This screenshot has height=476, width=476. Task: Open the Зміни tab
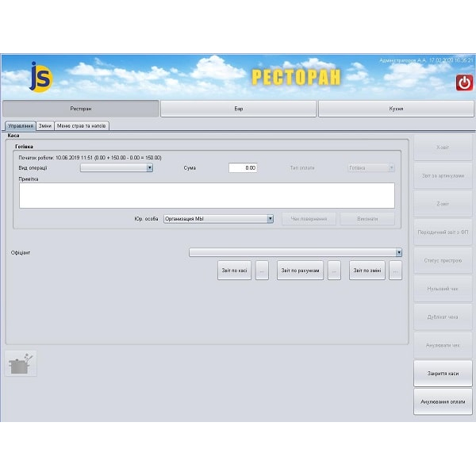45,126
